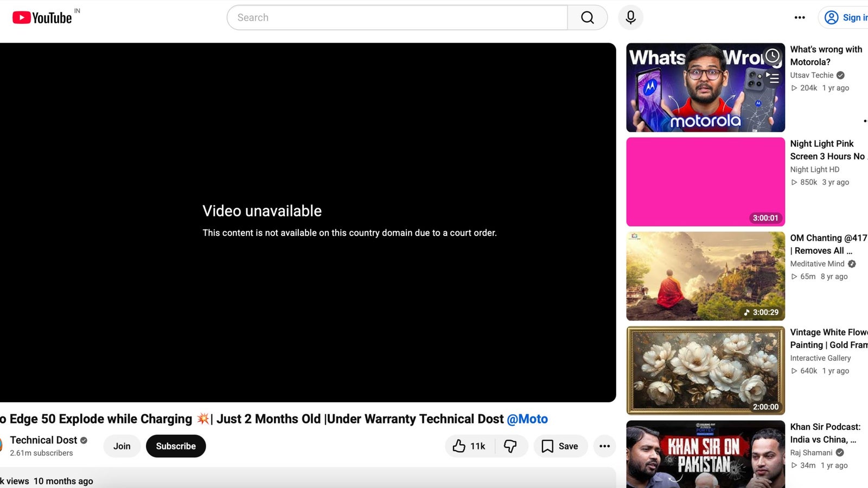Open the YouTube home logo
This screenshot has width=868, height=488.
coord(42,18)
